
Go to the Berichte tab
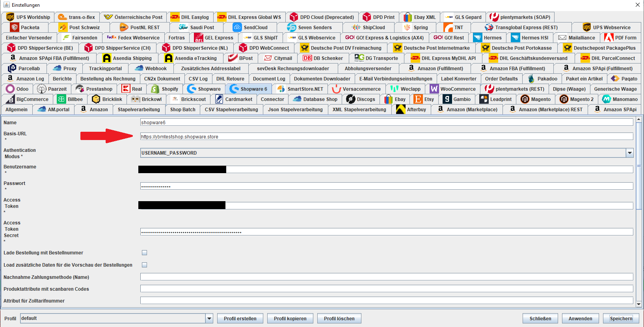tap(62, 78)
